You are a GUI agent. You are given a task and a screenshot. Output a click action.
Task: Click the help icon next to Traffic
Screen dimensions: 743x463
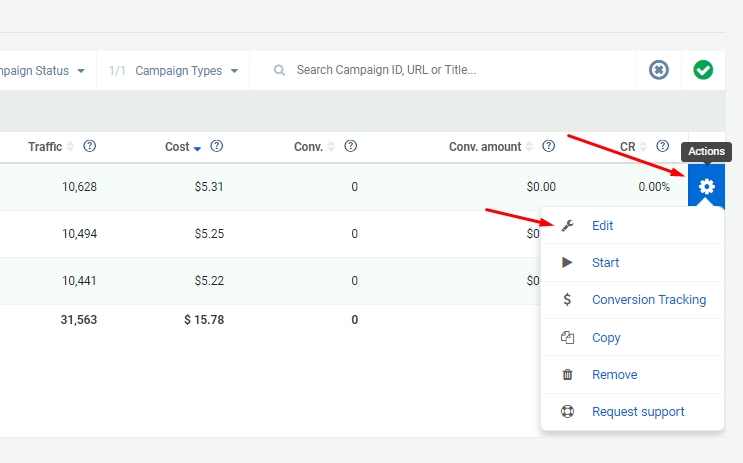pos(90,146)
